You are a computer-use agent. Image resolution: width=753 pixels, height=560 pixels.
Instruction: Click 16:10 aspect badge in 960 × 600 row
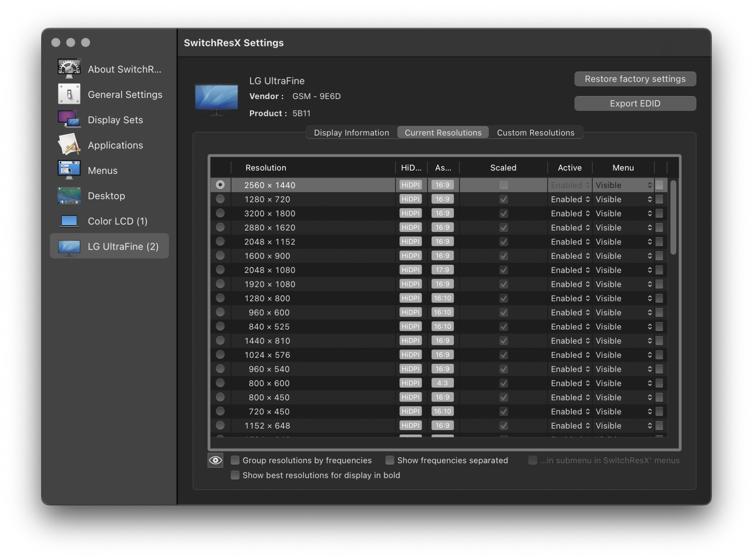coord(442,312)
